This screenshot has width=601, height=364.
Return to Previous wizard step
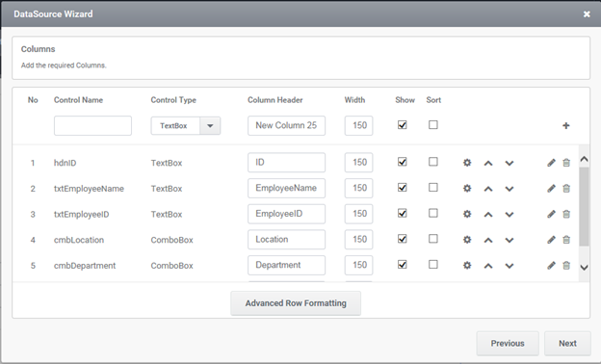[x=508, y=344]
